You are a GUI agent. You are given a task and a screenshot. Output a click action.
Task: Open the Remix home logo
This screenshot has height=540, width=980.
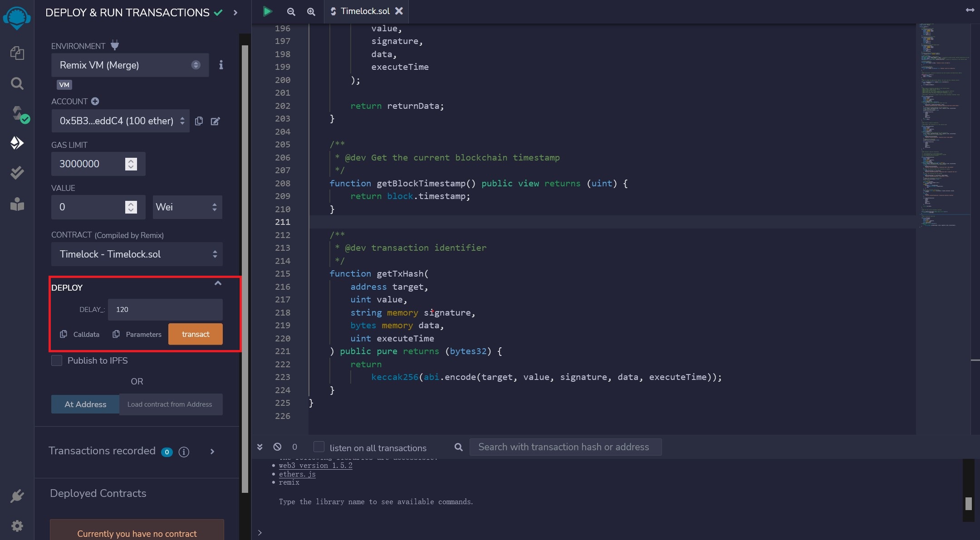point(17,19)
